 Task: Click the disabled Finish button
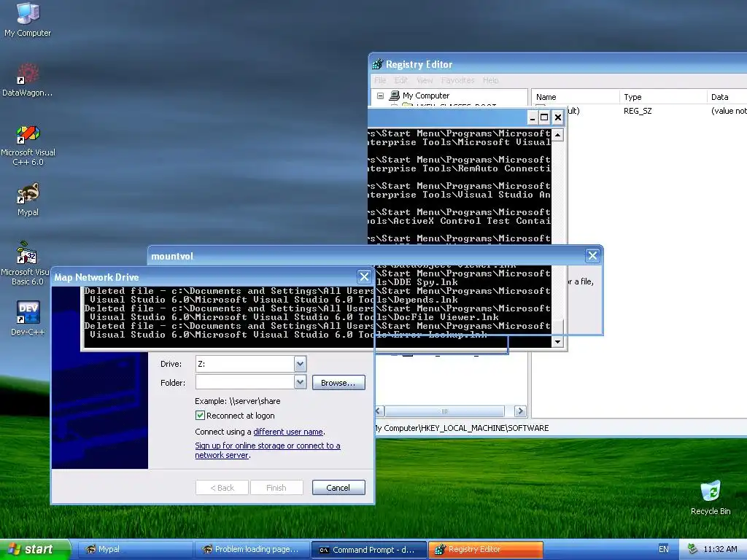(276, 488)
